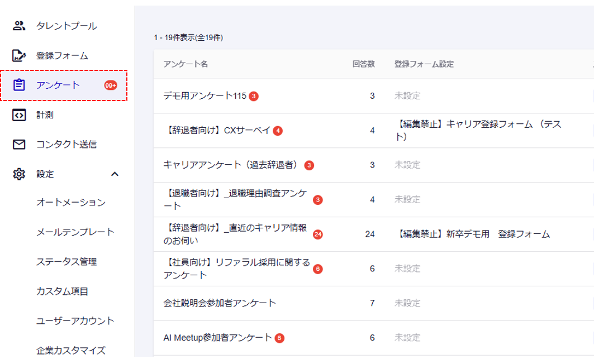594x364 pixels.
Task: Click the red 24 badge in survey list
Action: (318, 234)
